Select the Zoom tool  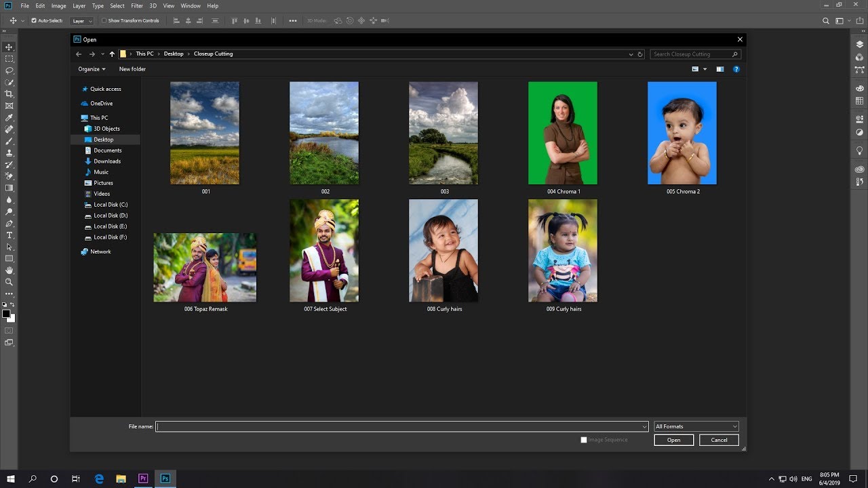pyautogui.click(x=9, y=282)
